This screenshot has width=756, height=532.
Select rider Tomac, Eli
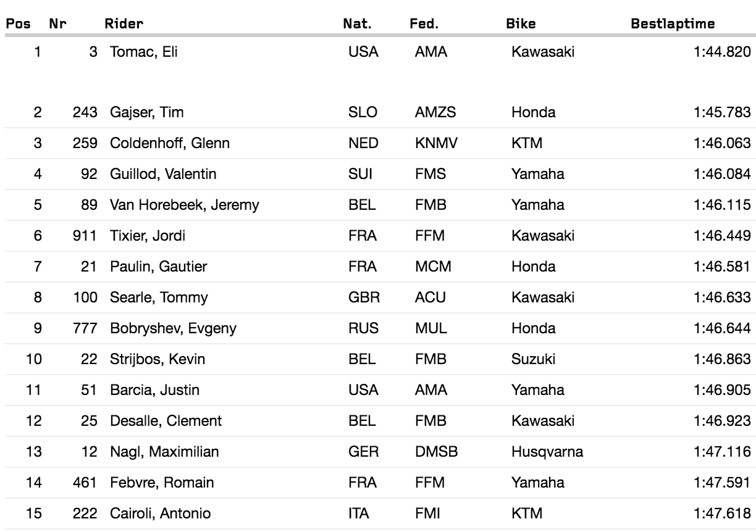point(143,52)
